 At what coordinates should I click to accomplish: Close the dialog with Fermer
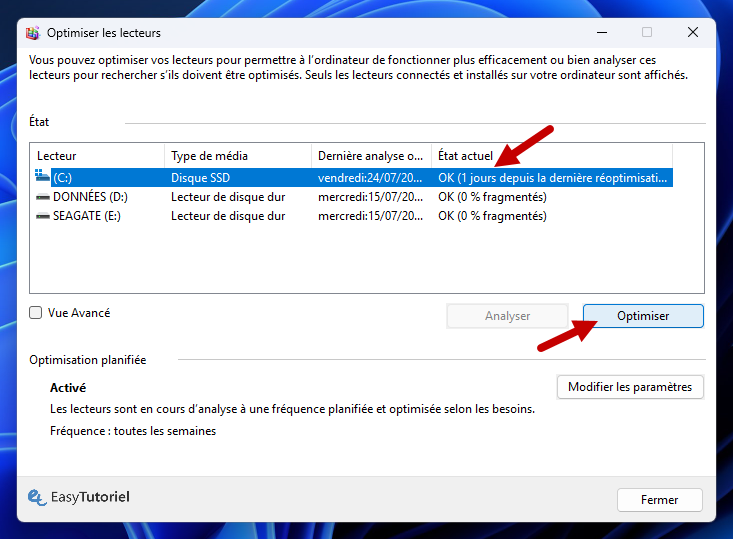[x=659, y=500]
